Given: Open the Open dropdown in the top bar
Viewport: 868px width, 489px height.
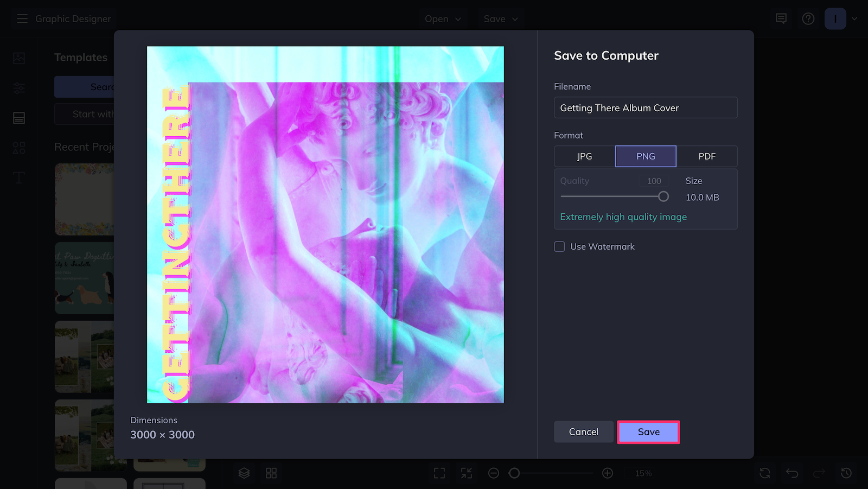Looking at the screenshot, I should click(443, 18).
